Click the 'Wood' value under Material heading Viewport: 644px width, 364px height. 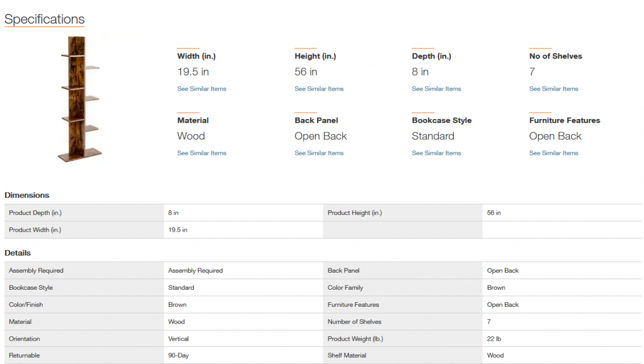[x=191, y=136]
